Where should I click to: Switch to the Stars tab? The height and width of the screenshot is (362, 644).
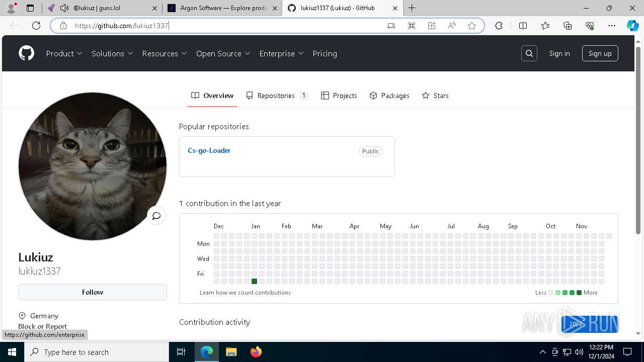click(x=435, y=96)
